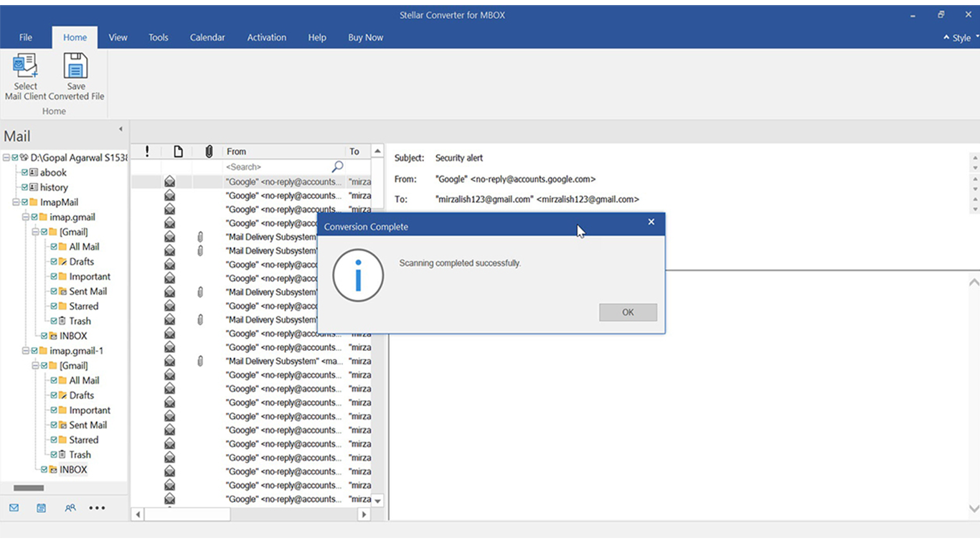980x551 pixels.
Task: Close the Conversion Complete dialog with X
Action: (651, 222)
